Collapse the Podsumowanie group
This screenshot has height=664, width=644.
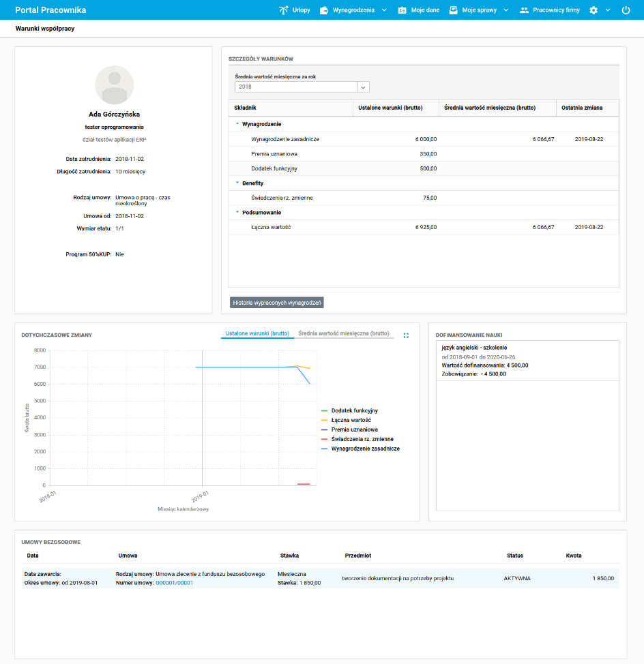point(237,212)
